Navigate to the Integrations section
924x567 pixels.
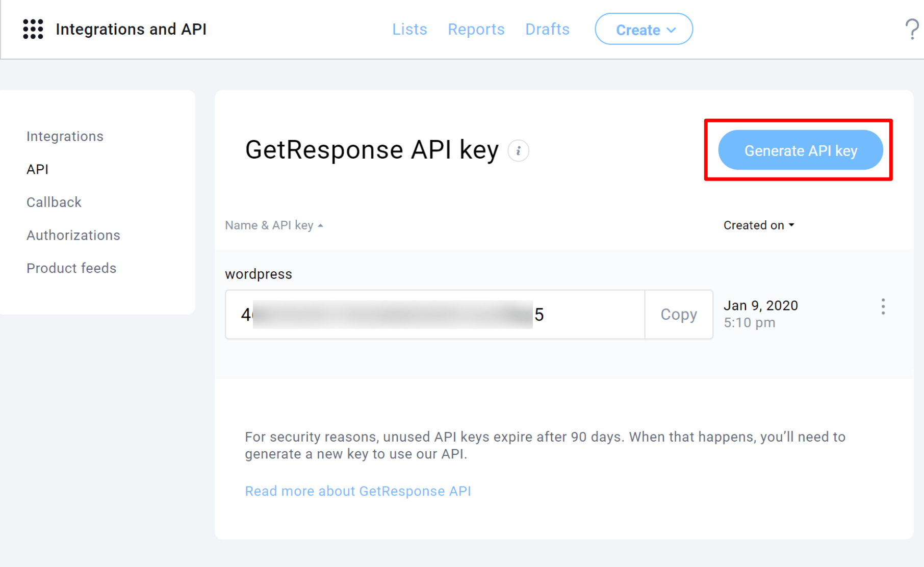pos(65,136)
